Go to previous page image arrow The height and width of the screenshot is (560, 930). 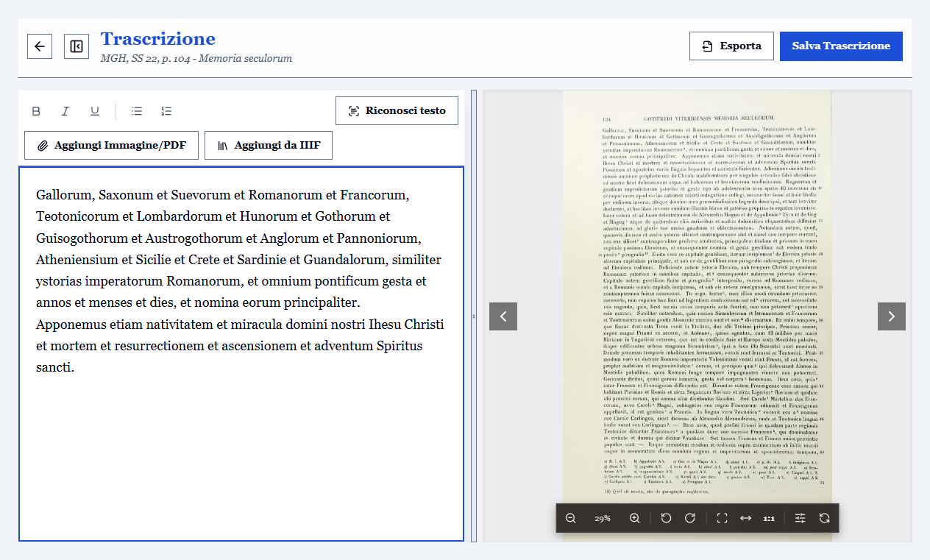[x=503, y=316]
